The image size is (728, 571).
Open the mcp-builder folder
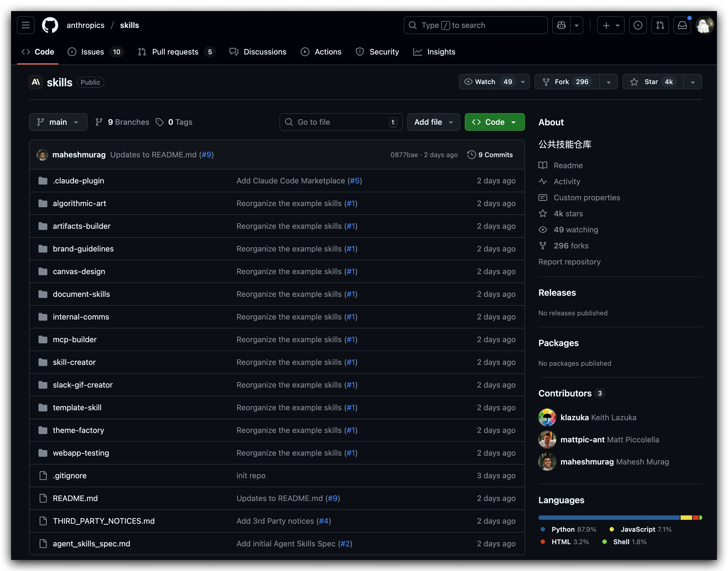pyautogui.click(x=74, y=339)
